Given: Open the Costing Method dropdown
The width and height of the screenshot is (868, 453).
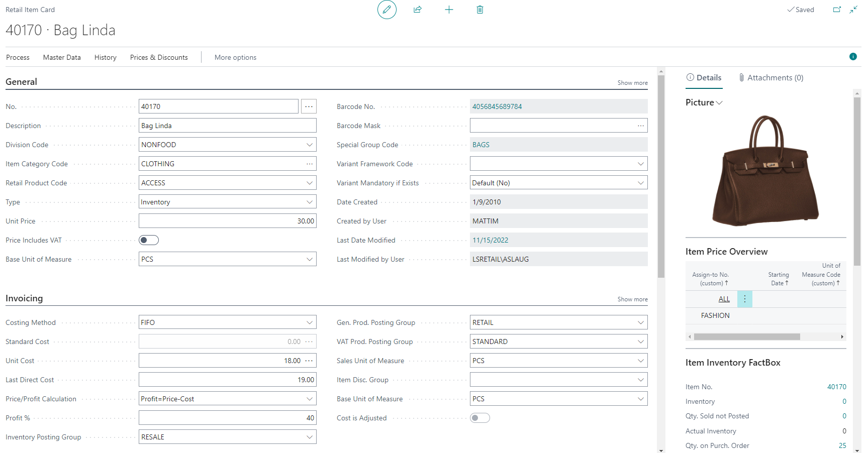Looking at the screenshot, I should click(x=310, y=322).
